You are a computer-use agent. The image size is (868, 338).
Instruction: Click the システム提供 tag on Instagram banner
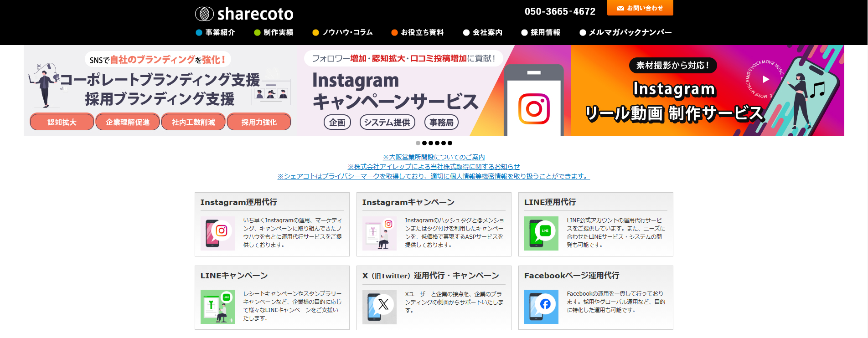point(387,123)
